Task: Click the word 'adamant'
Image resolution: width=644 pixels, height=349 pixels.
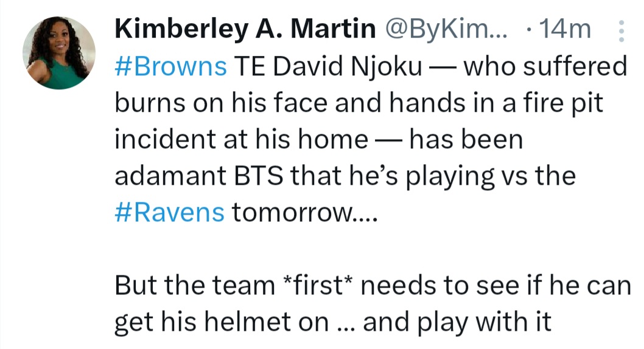Action: 170,176
